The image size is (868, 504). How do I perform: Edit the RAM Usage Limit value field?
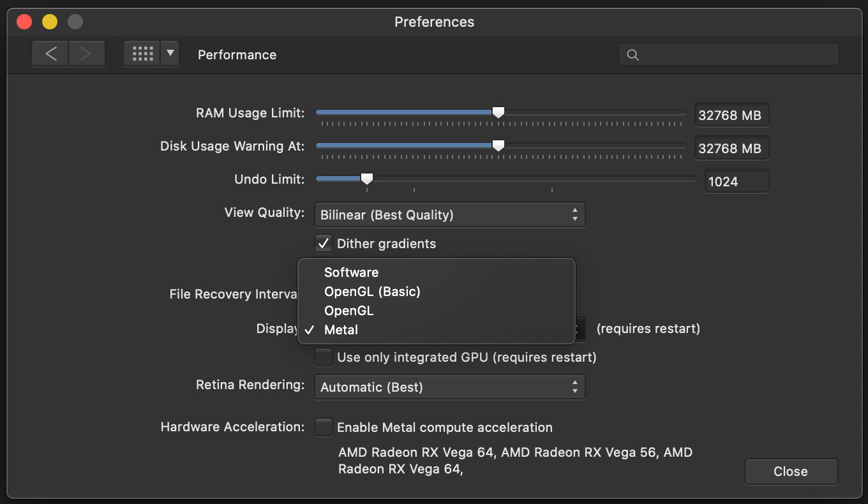point(731,115)
